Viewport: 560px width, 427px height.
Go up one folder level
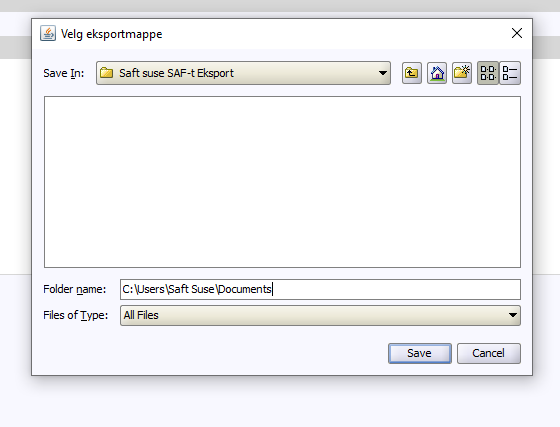click(412, 73)
